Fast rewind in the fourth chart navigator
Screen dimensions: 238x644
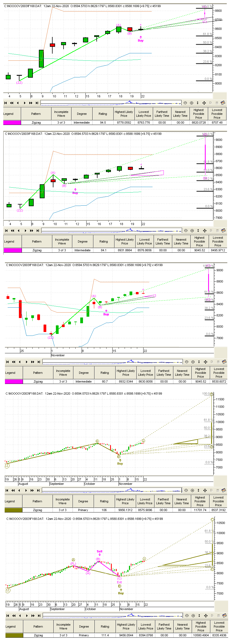click(13, 490)
